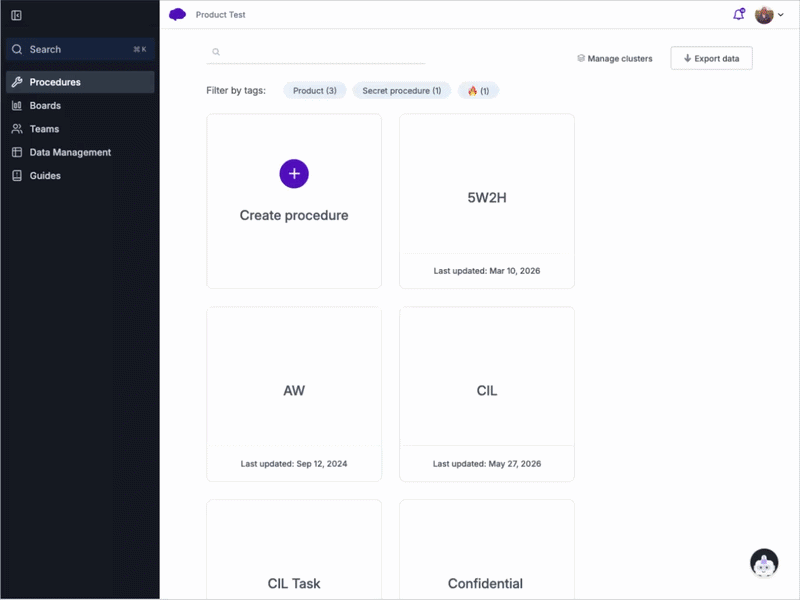800x600 pixels.
Task: Click the Search magnifier icon in sidebar
Action: (x=17, y=49)
